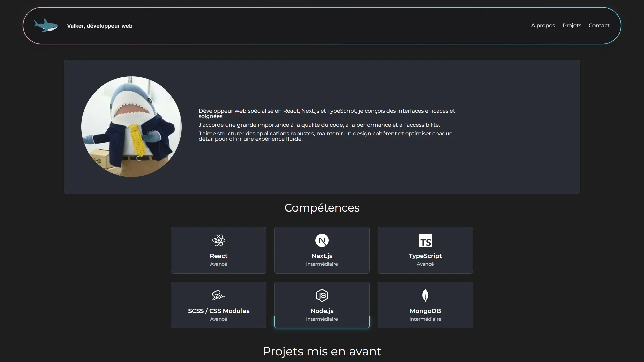Click the Next.js N logo icon
The height and width of the screenshot is (362, 644).
pos(322,240)
